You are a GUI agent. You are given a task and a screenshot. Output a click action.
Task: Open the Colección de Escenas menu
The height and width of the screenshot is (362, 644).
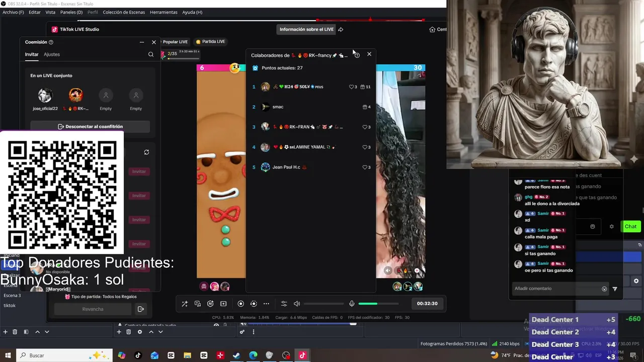click(124, 12)
